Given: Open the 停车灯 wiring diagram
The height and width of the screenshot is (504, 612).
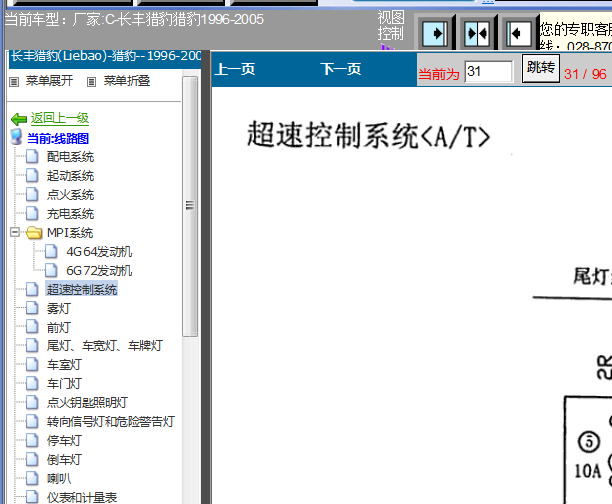Looking at the screenshot, I should [64, 441].
